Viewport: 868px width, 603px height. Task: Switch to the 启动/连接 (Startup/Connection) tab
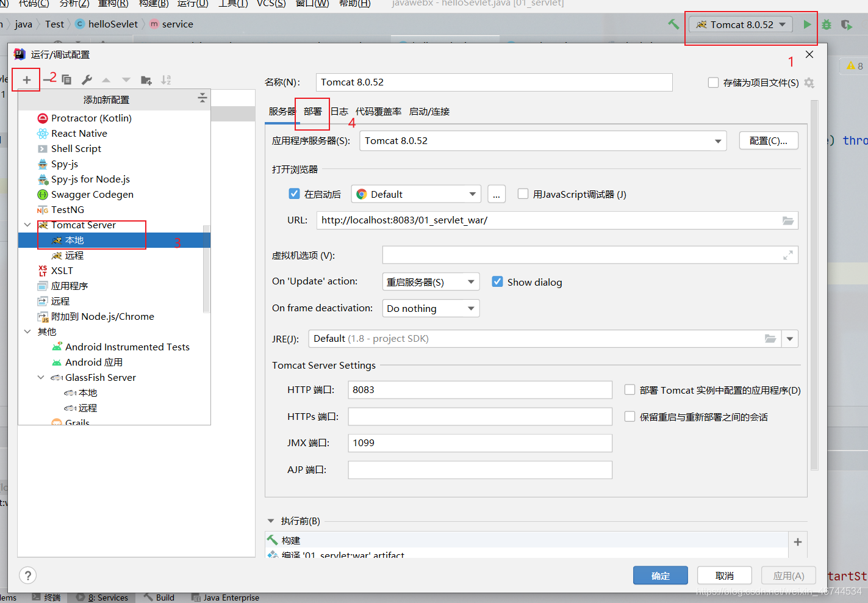coord(429,111)
